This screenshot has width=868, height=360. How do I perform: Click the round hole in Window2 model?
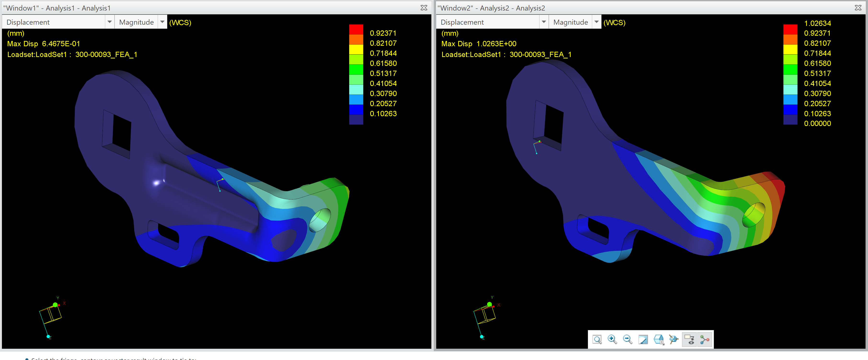pyautogui.click(x=754, y=215)
